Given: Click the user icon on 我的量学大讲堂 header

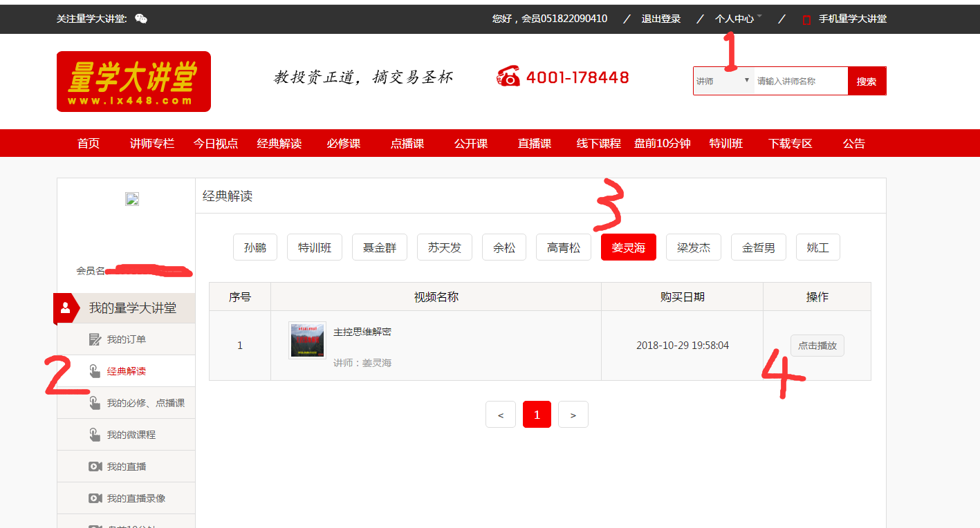Looking at the screenshot, I should point(66,308).
